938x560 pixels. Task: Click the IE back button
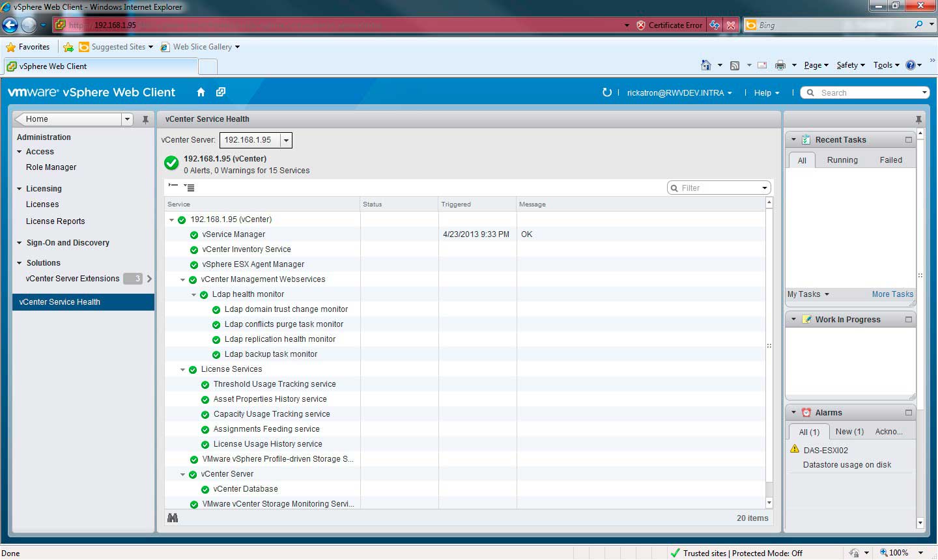coord(10,25)
